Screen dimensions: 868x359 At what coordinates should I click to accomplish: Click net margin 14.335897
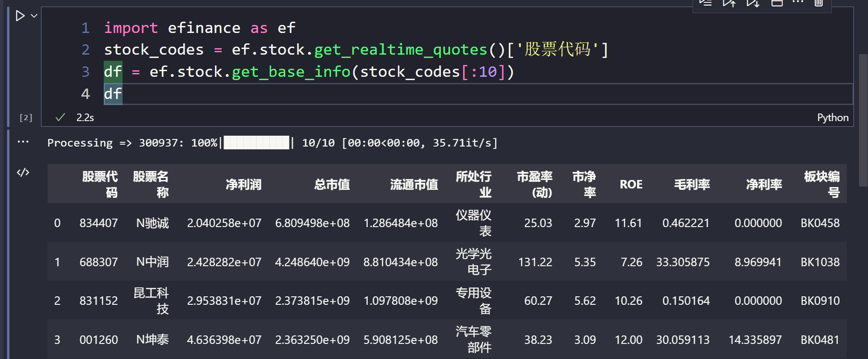click(755, 340)
